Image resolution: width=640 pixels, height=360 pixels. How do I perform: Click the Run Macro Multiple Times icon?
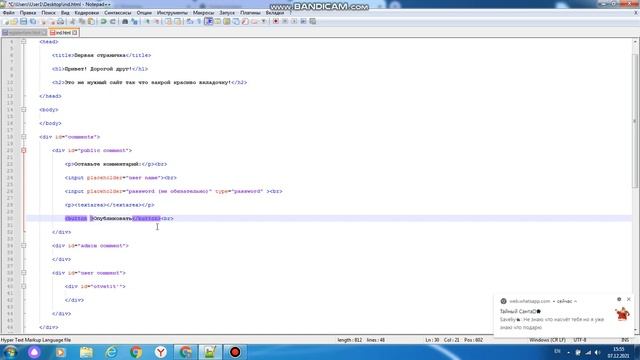[x=303, y=21]
